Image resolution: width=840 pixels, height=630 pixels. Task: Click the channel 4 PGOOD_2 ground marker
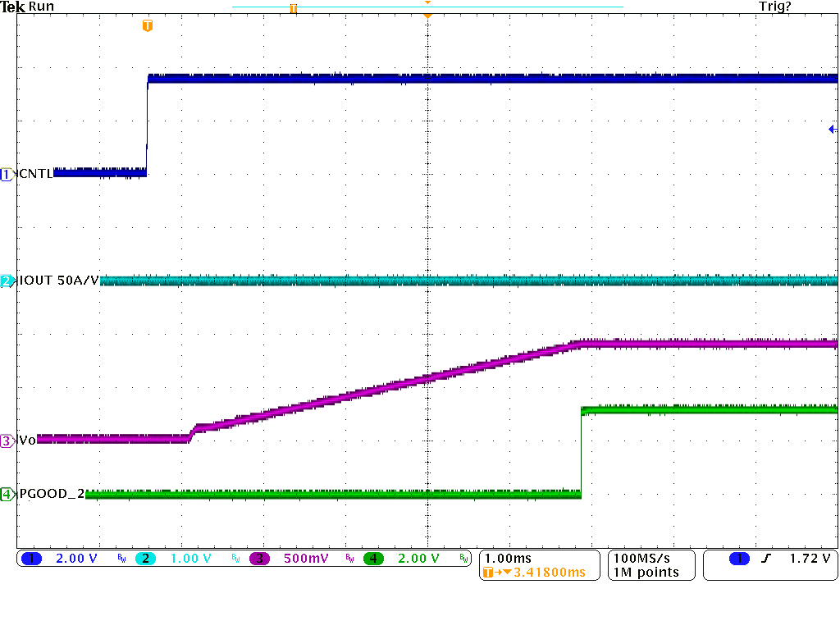click(7, 494)
